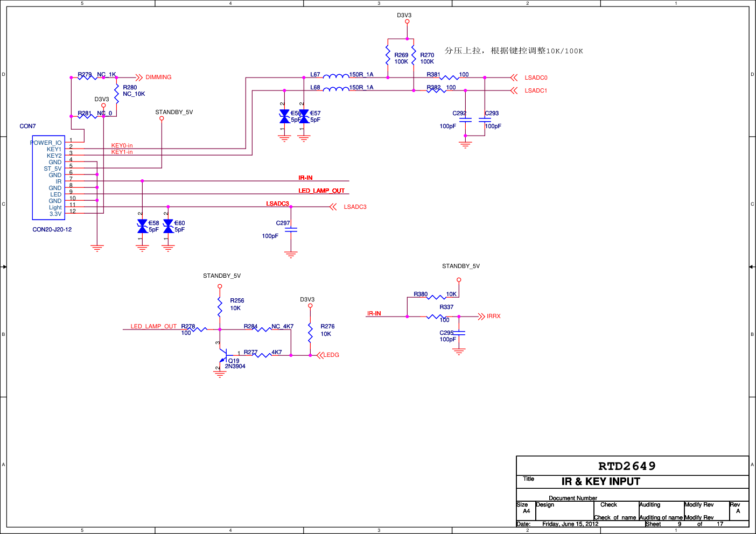Select the R381 resistor zigzag symbol
Image resolution: width=756 pixels, height=534 pixels.
(449, 78)
